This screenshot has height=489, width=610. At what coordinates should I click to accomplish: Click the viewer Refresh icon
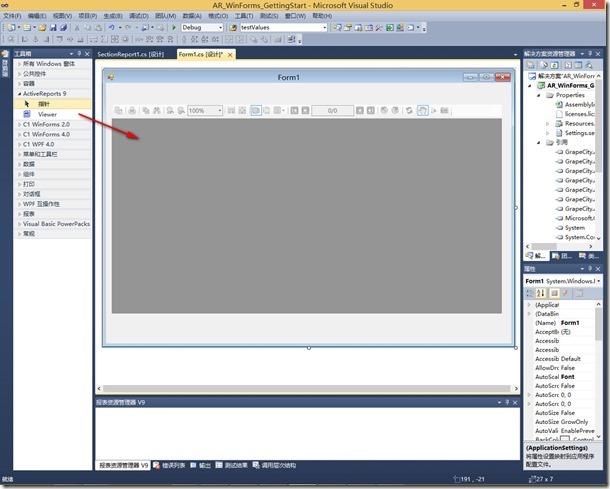[409, 111]
